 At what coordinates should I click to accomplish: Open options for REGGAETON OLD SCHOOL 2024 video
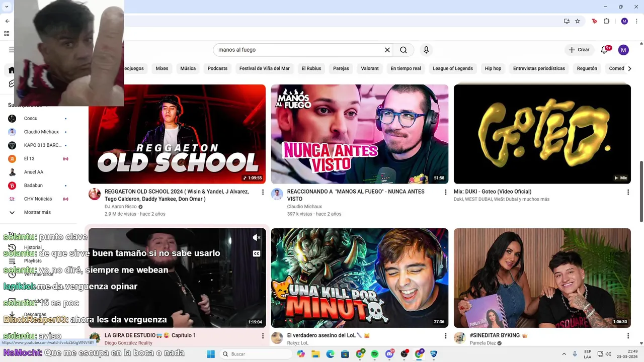pyautogui.click(x=263, y=192)
